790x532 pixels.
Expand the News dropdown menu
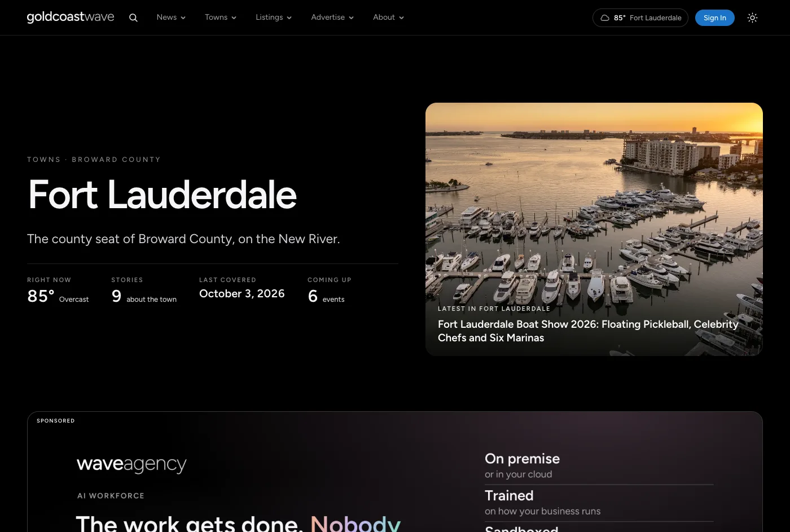[171, 17]
